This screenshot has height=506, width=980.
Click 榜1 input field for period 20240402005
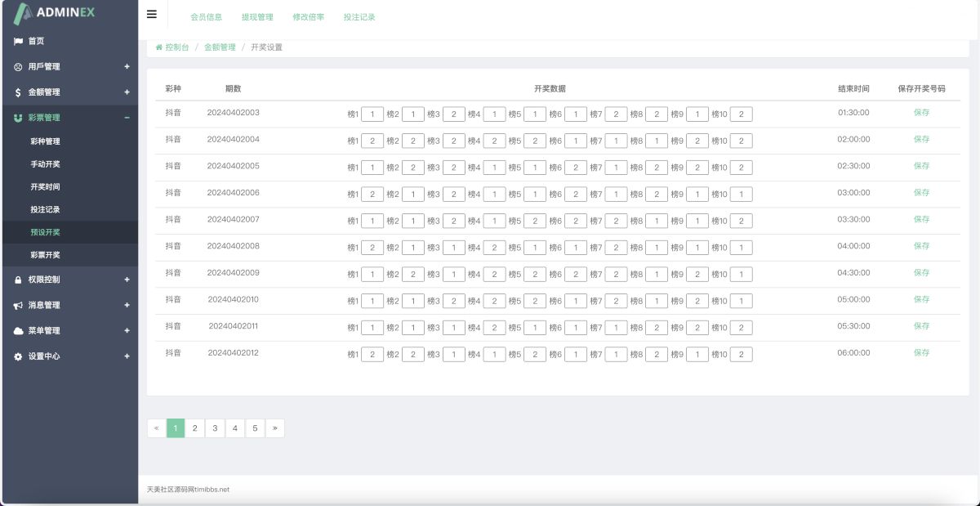point(372,168)
